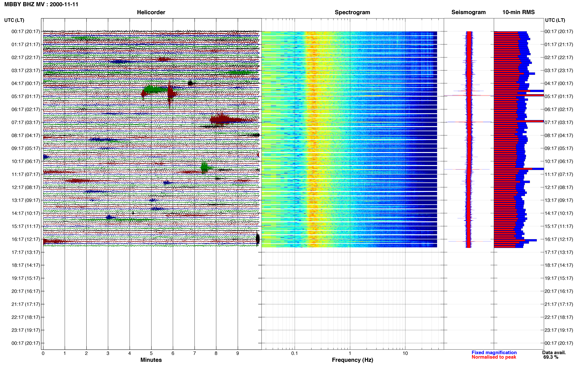Click the left '17:17 (13:17)' time label
This screenshot has width=588, height=368.
(26, 252)
